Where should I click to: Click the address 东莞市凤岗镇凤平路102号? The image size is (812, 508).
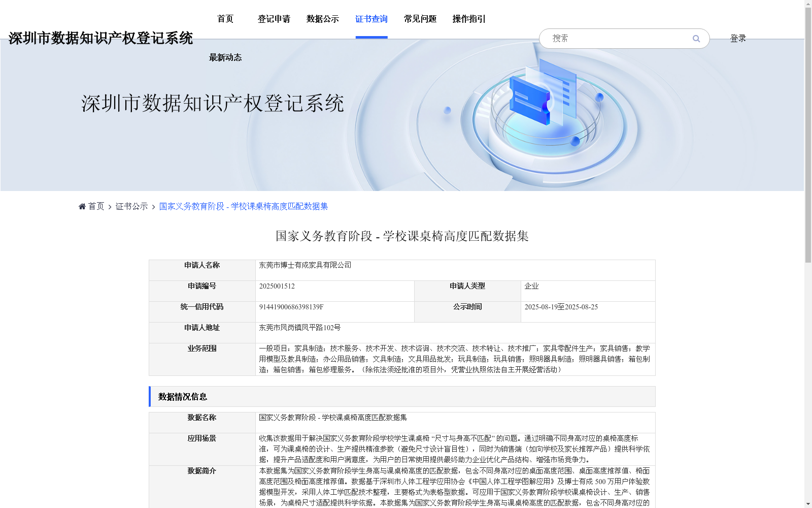tap(300, 328)
